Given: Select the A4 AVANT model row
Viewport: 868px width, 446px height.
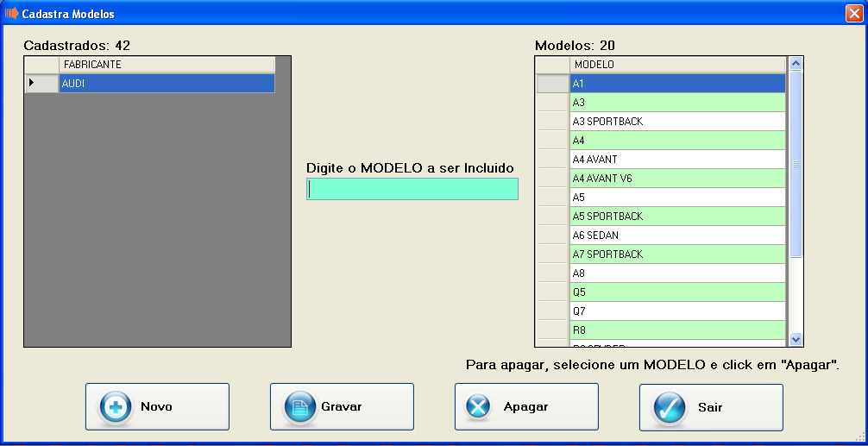Looking at the screenshot, I should point(677,160).
